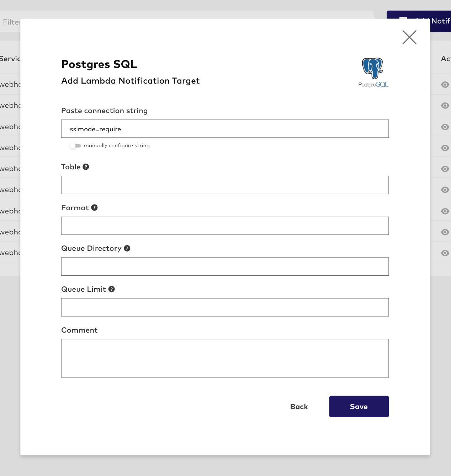Click the Queue Limit input field

[225, 307]
